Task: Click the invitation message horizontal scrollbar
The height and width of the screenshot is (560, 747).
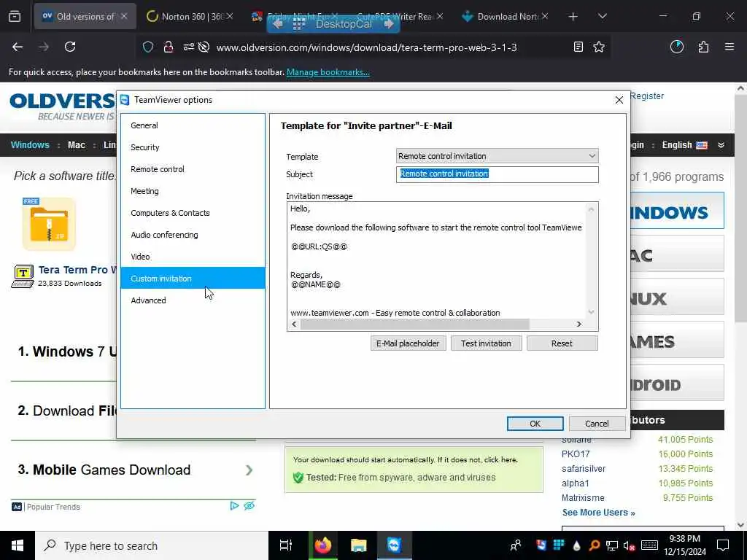Action: [414, 324]
